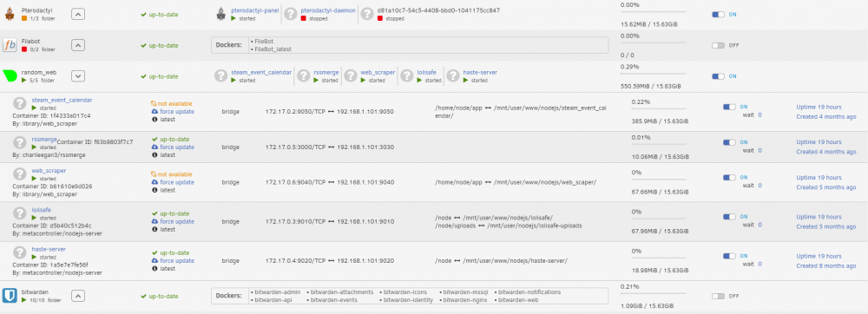This screenshot has height=314, width=868.
Task: Click the Filebot fb folder icon
Action: coord(10,45)
